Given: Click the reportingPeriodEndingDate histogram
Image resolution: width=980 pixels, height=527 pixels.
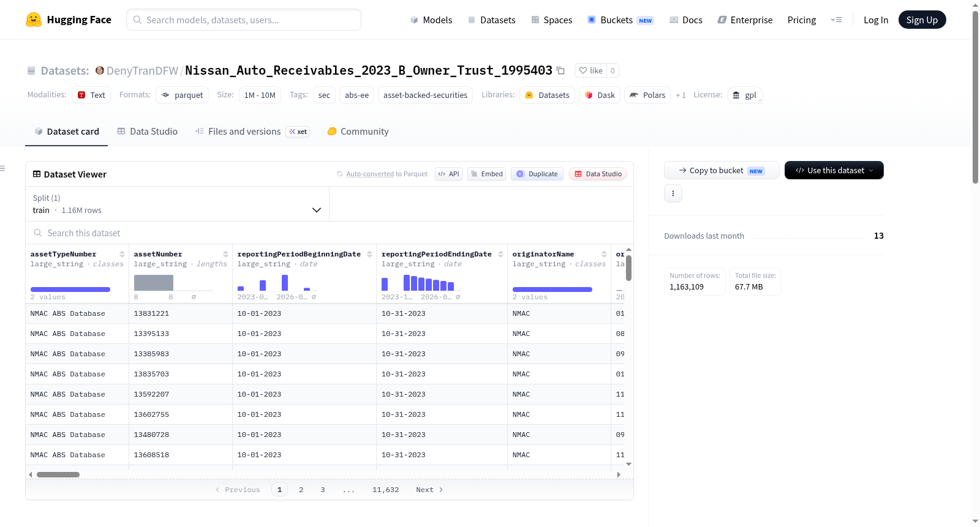Looking at the screenshot, I should (x=421, y=282).
